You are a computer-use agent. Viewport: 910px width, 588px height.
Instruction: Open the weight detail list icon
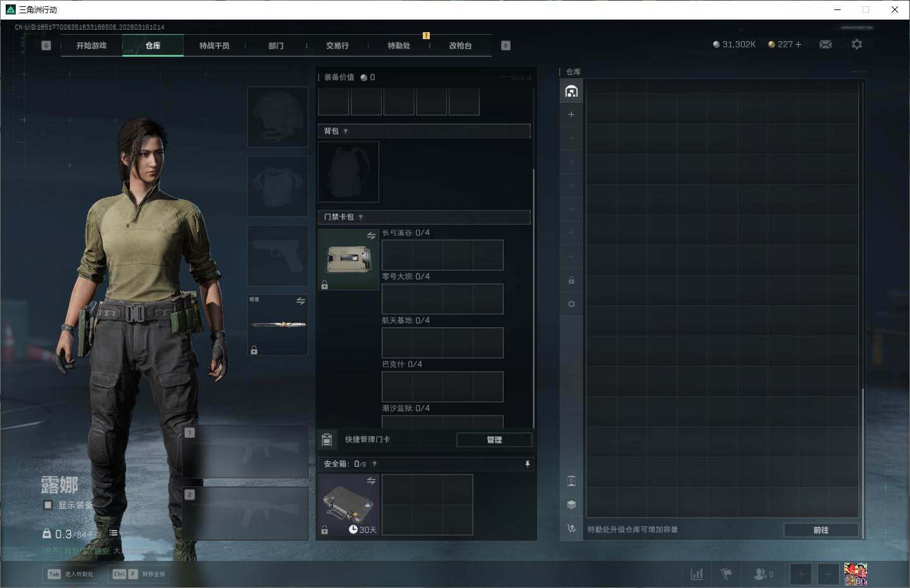click(x=114, y=533)
